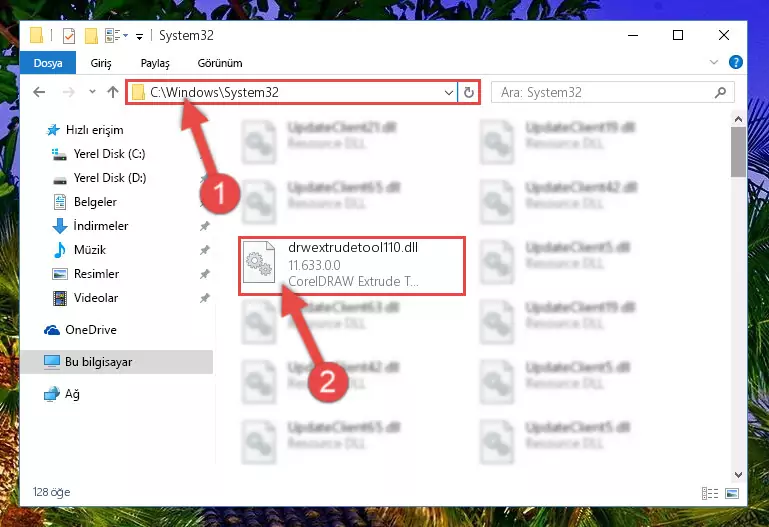Switch to the Giriş tab
Viewport: 769px width, 527px height.
101,63
